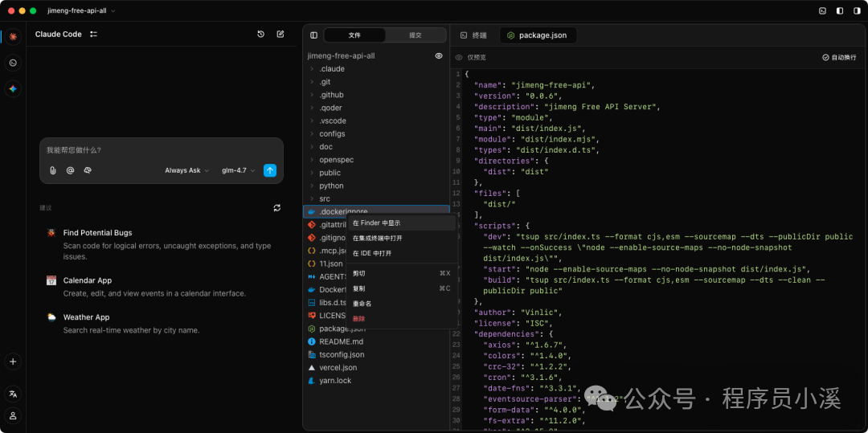
Task: Open the glm-4.7 model dropdown
Action: (239, 170)
